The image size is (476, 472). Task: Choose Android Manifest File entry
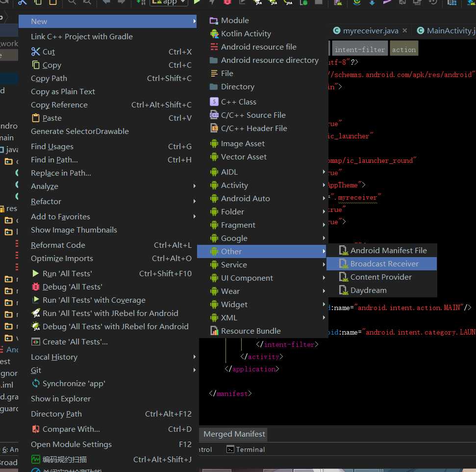tap(381, 250)
